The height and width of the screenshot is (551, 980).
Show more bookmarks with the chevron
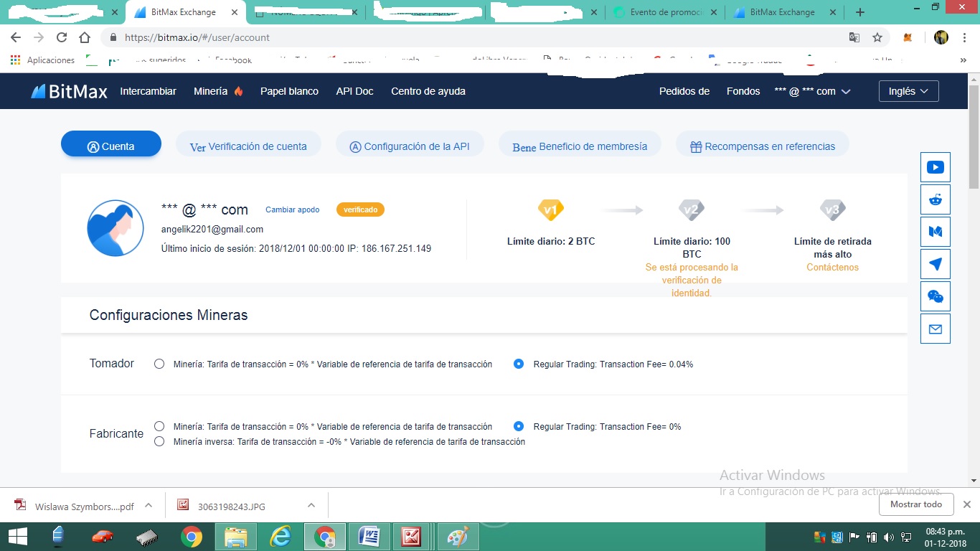pos(963,60)
